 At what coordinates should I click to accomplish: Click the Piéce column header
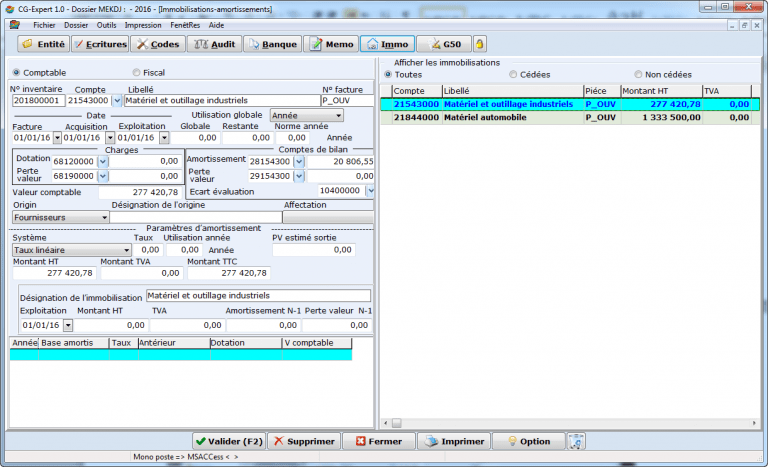(x=602, y=91)
